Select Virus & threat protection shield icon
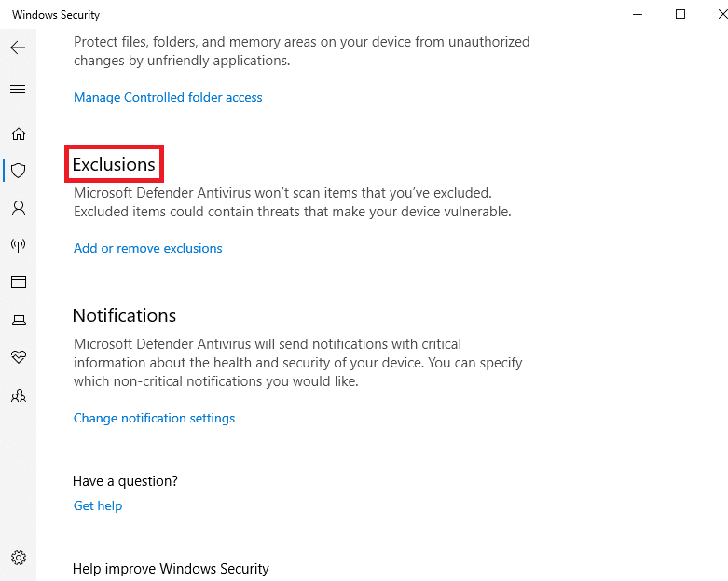This screenshot has width=728, height=581. [x=19, y=171]
